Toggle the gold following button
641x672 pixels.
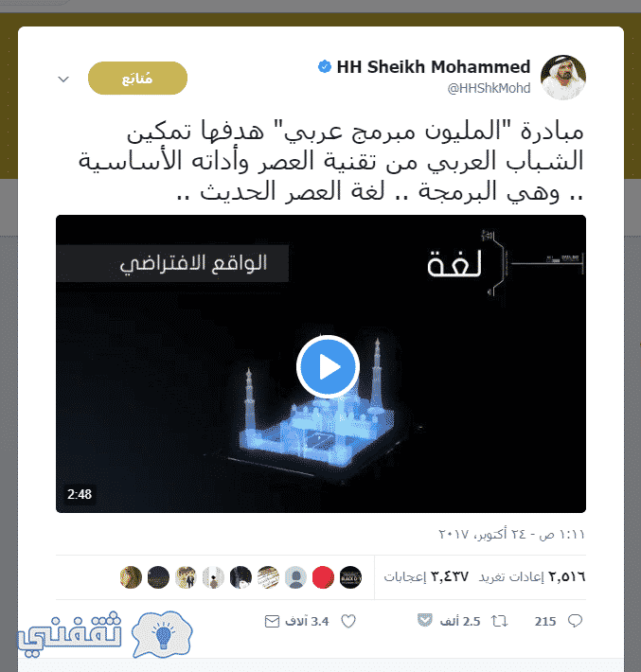point(137,78)
